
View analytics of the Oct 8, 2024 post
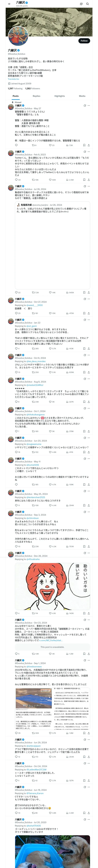click(67, 372)
